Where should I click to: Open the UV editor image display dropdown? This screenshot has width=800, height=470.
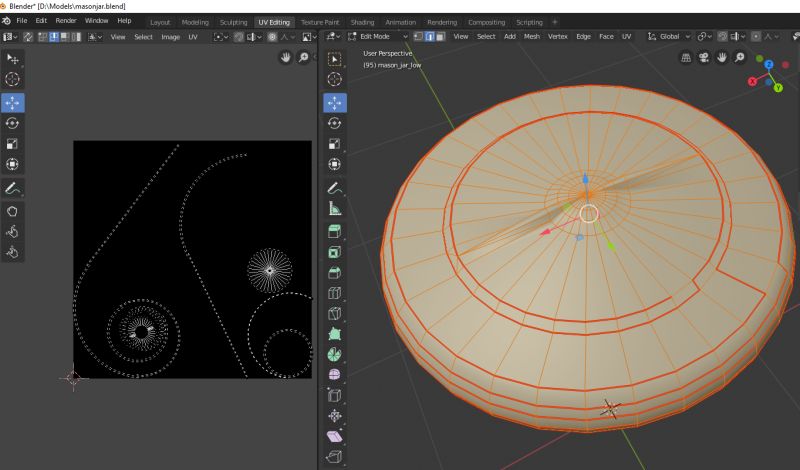pos(309,37)
